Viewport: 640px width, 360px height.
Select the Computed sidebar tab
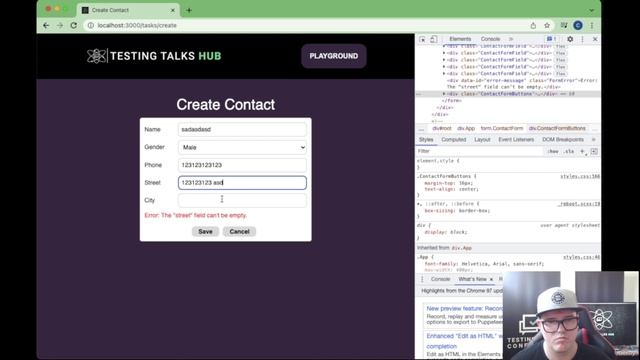point(453,140)
